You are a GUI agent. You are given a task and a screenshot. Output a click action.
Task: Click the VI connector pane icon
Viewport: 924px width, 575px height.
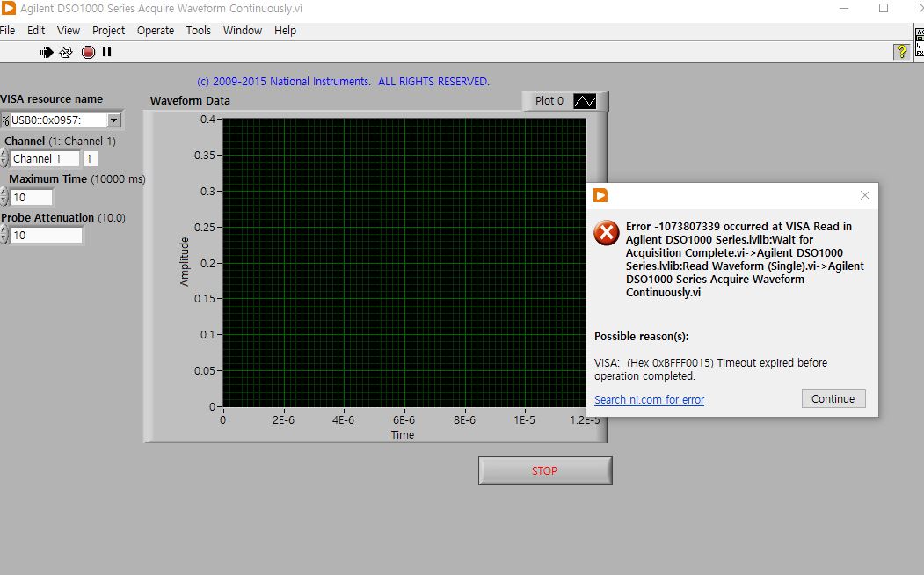pyautogui.click(x=919, y=44)
